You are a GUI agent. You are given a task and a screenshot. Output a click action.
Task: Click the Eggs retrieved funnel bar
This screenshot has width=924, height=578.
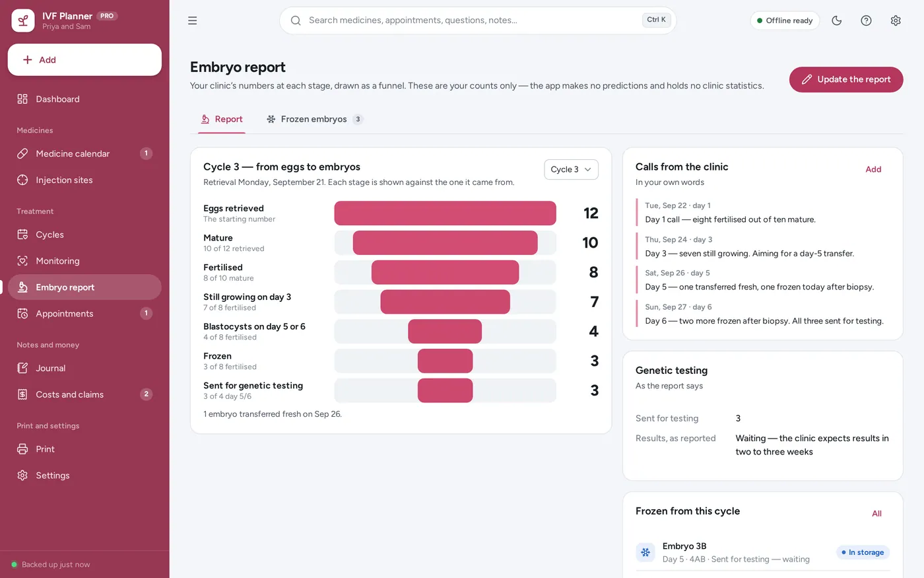tap(445, 213)
